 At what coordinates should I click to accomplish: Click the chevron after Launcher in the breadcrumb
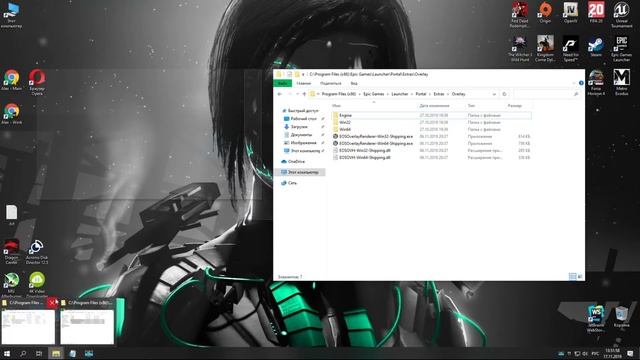[x=412, y=94]
